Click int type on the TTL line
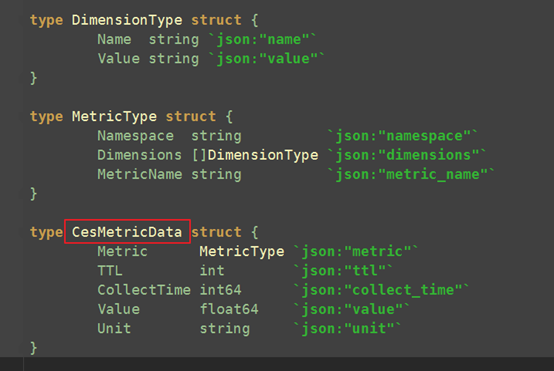Viewport: 554px width, 371px height. [212, 271]
